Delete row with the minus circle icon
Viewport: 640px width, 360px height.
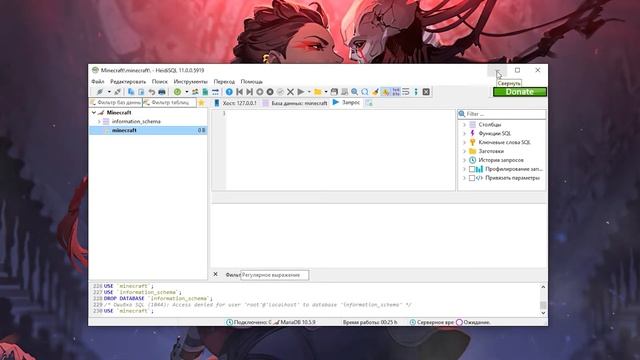(x=270, y=92)
